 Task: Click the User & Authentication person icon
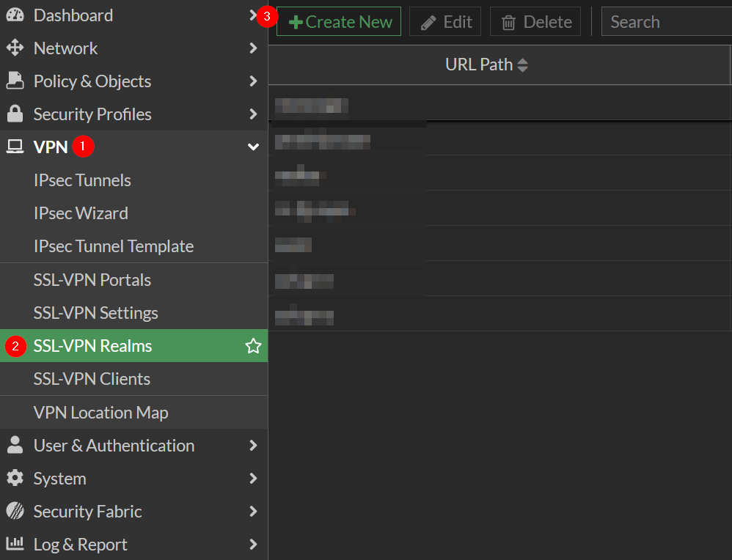pos(15,446)
